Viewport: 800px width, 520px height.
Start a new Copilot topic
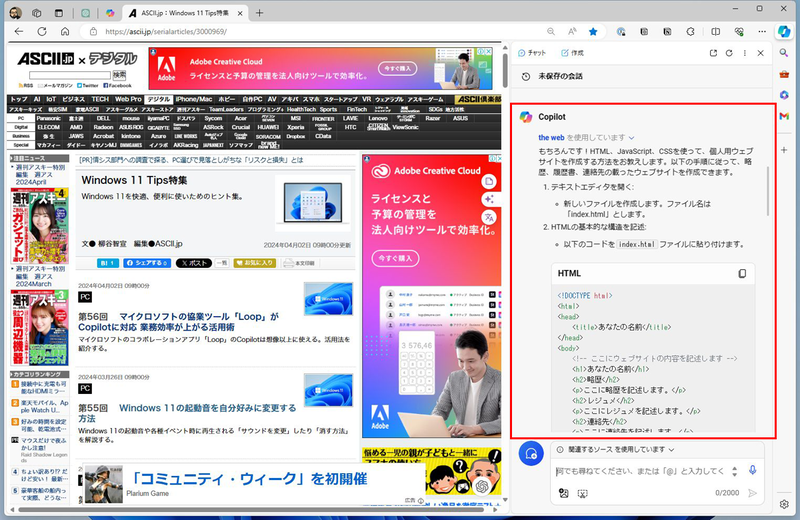tap(533, 453)
